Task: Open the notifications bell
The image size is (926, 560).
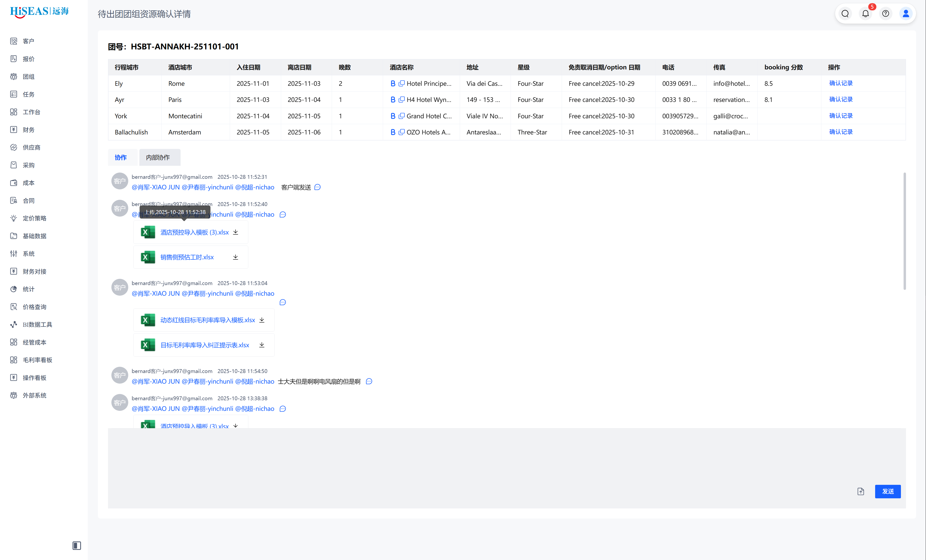Action: click(x=865, y=14)
